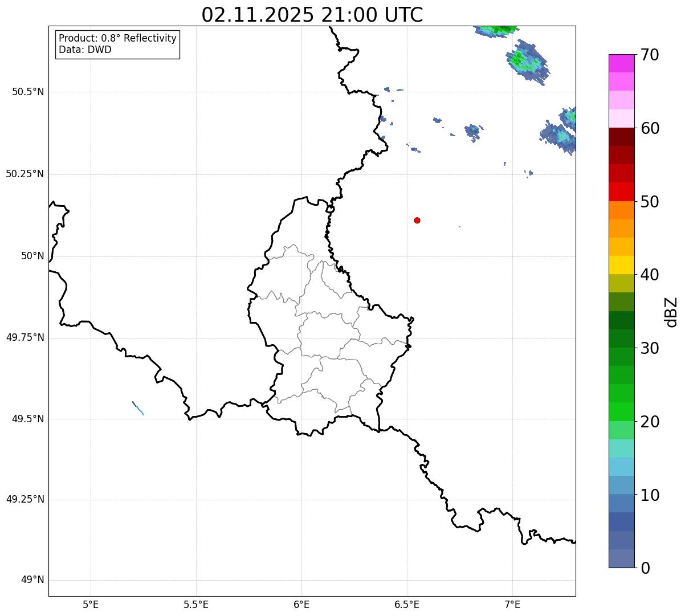Click the 49°N latitude label
The height and width of the screenshot is (616, 685).
click(32, 580)
